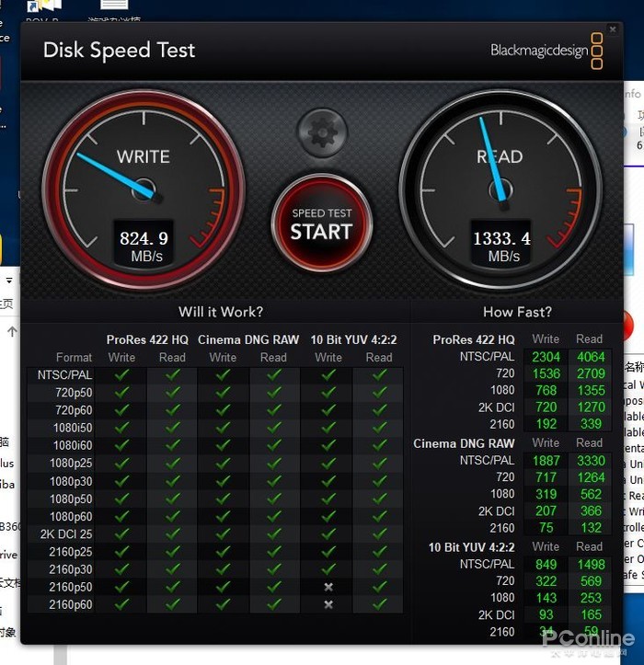Open the settings gear above the start button
This screenshot has width=644, height=665.
point(322,132)
